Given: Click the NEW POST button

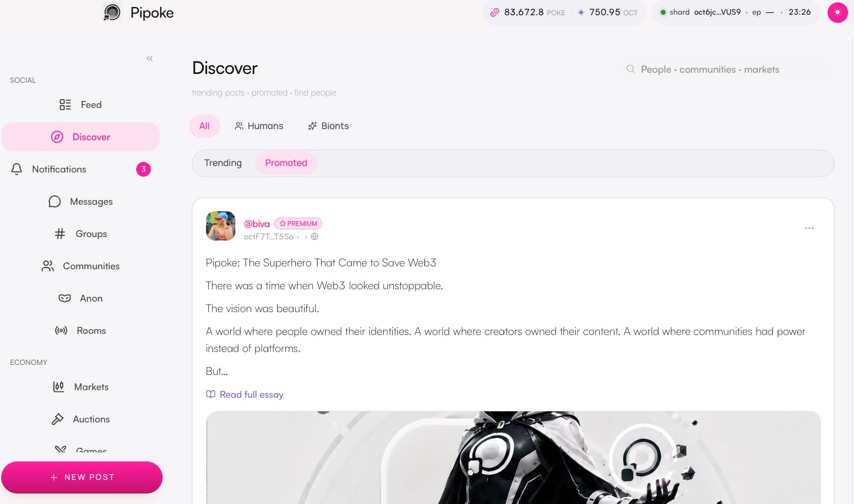Looking at the screenshot, I should click(x=82, y=477).
